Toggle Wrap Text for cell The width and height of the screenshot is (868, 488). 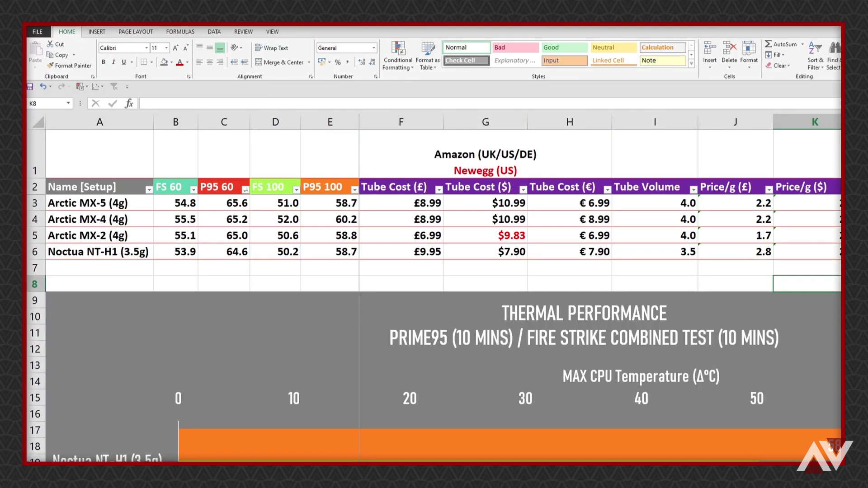(272, 48)
